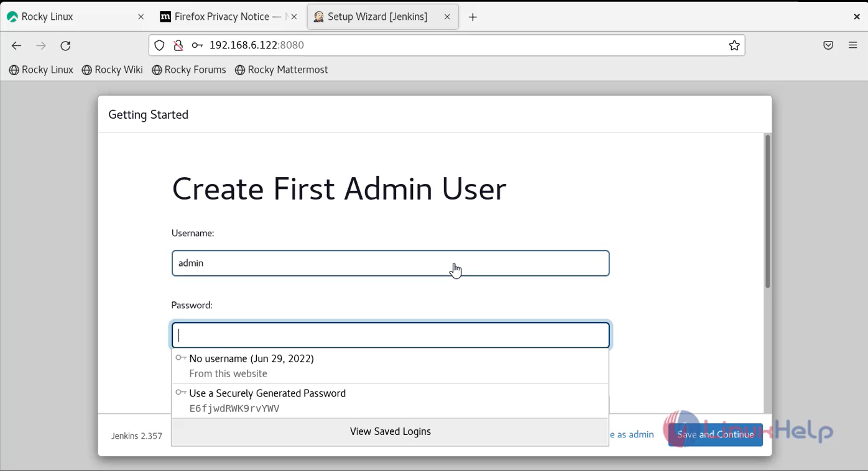This screenshot has width=868, height=471.
Task: Select Use a Securely Generated Password
Action: (x=390, y=401)
